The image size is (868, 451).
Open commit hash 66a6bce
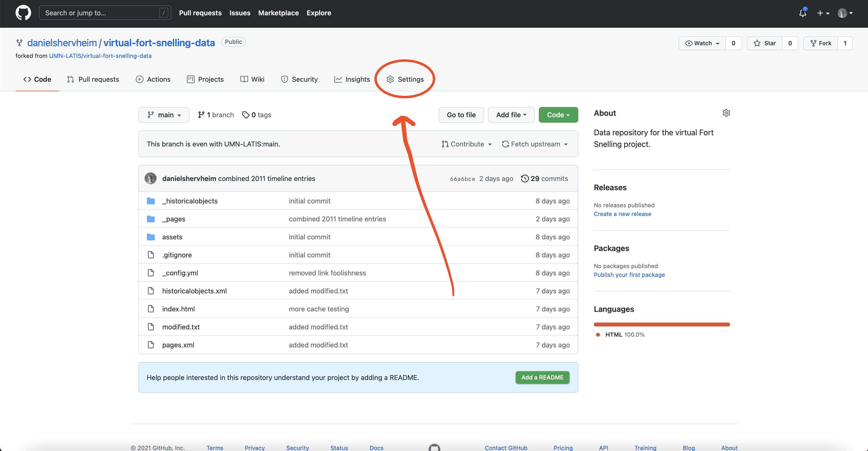click(x=462, y=179)
